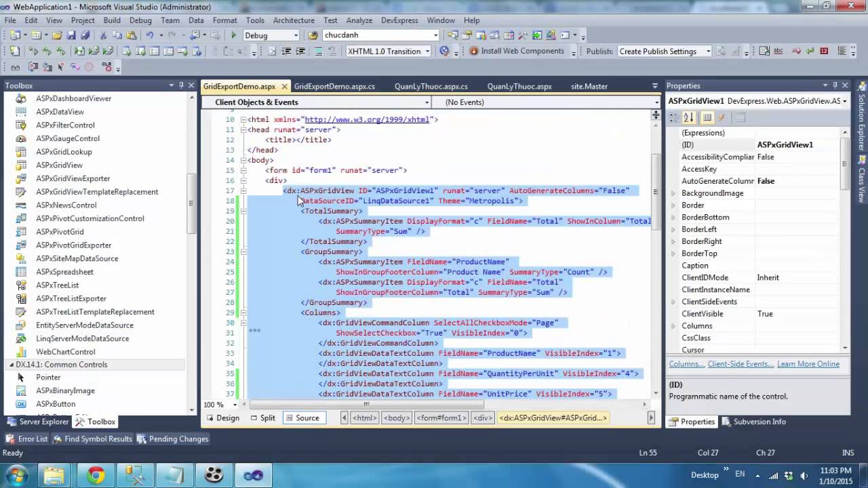Open the Pending Changes panel
Screen dimensions: 868x488
coord(172,439)
